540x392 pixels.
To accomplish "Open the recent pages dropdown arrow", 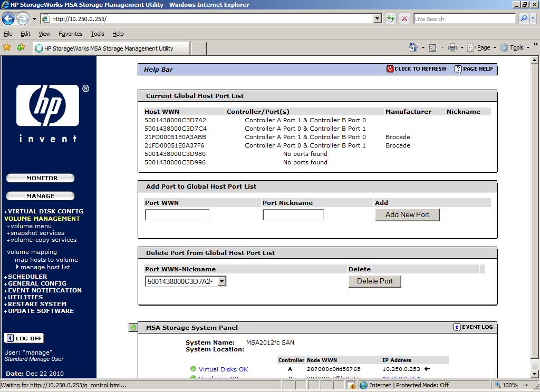I will (34, 19).
